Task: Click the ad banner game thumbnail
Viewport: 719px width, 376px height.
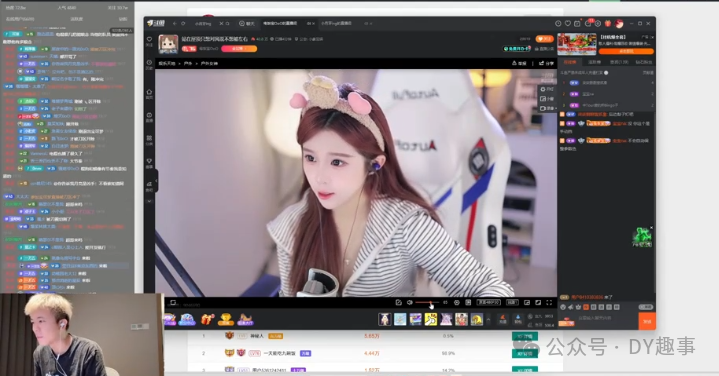Action: pyautogui.click(x=577, y=44)
